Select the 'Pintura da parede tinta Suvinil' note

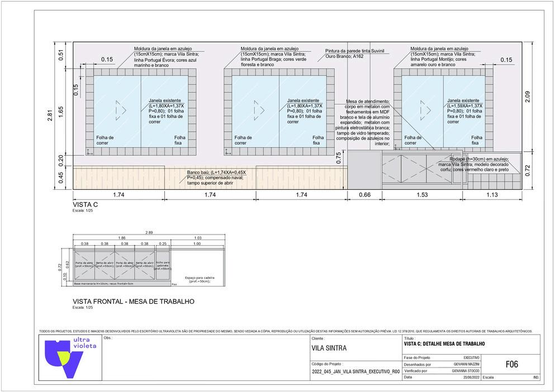[x=355, y=54]
